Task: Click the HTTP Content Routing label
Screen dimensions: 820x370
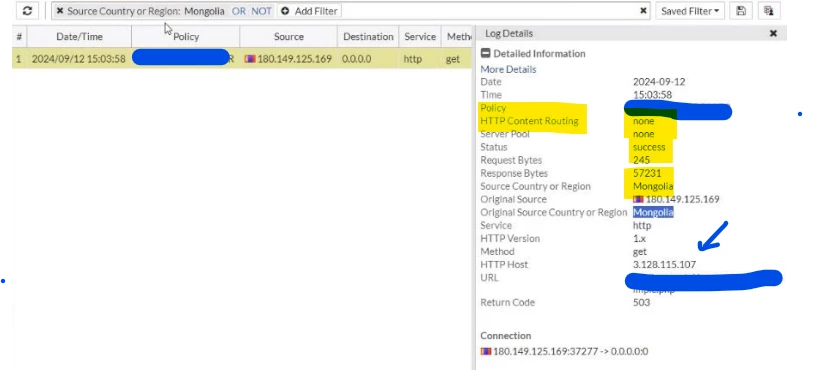Action: click(x=529, y=121)
